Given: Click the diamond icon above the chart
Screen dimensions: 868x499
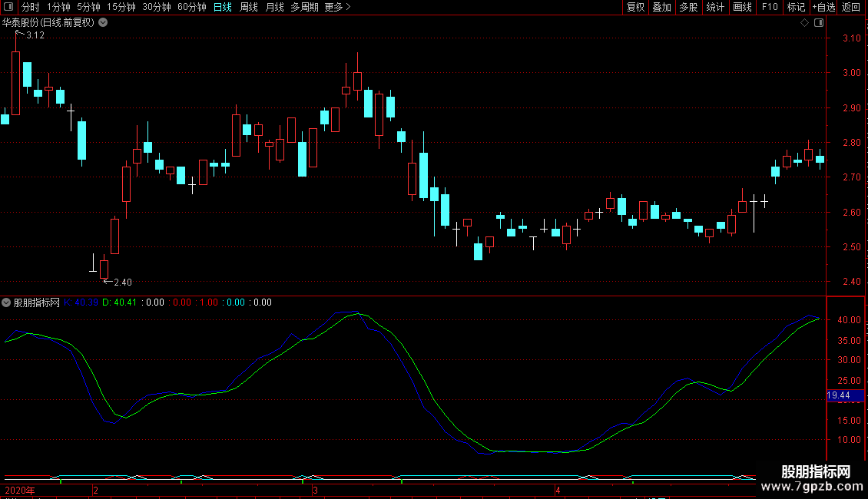Looking at the screenshot, I should point(805,23).
